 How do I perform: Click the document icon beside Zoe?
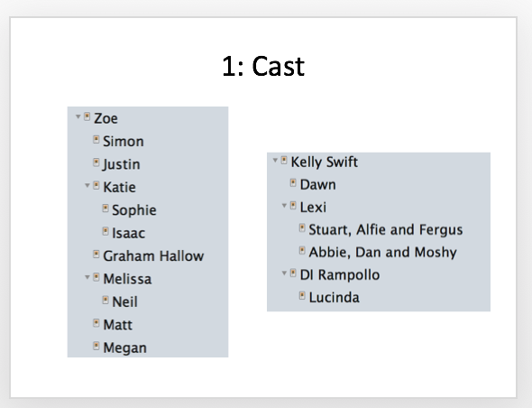point(87,116)
